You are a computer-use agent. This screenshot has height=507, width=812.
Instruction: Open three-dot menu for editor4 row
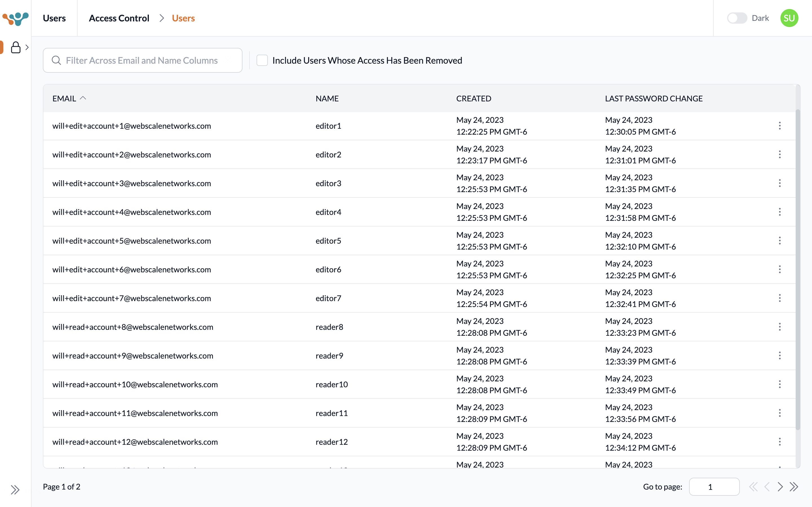[x=780, y=212]
